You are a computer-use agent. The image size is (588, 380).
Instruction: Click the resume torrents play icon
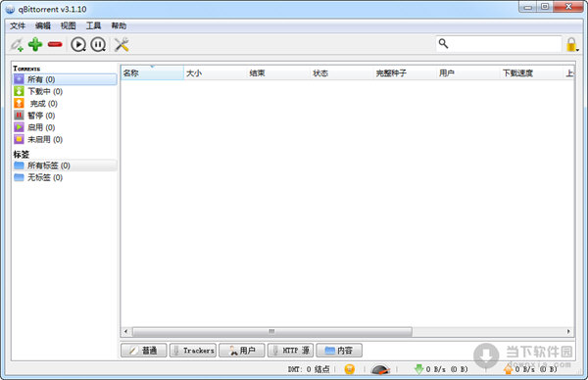point(78,45)
